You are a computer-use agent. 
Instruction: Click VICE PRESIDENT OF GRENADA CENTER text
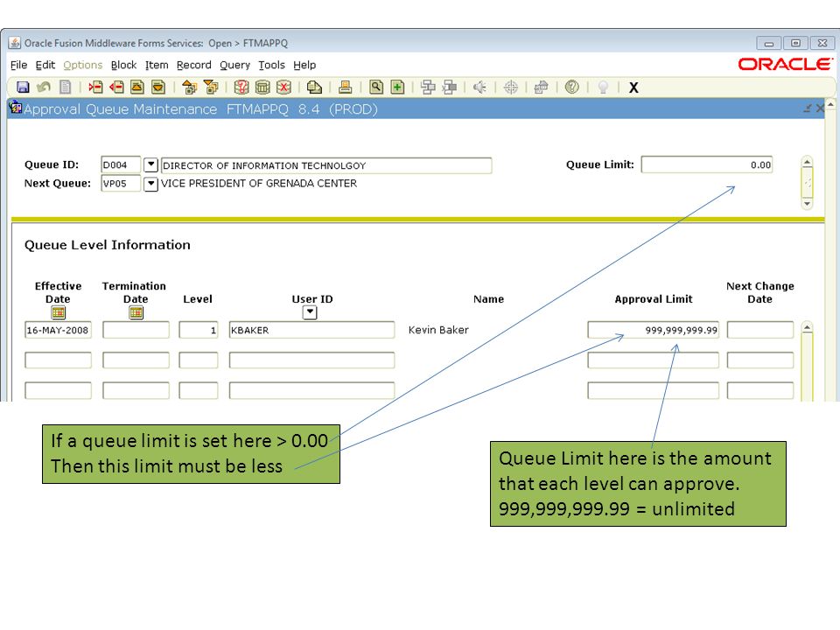tap(259, 183)
